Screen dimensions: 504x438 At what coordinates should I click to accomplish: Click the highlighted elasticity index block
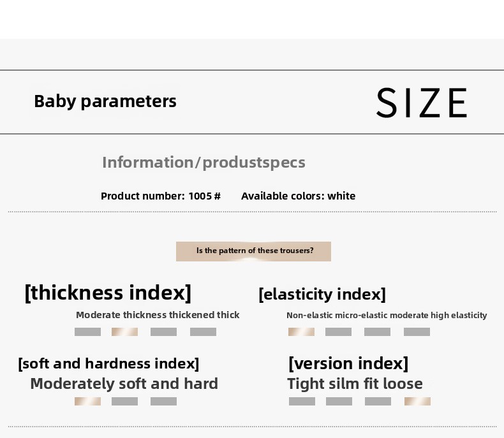301,332
